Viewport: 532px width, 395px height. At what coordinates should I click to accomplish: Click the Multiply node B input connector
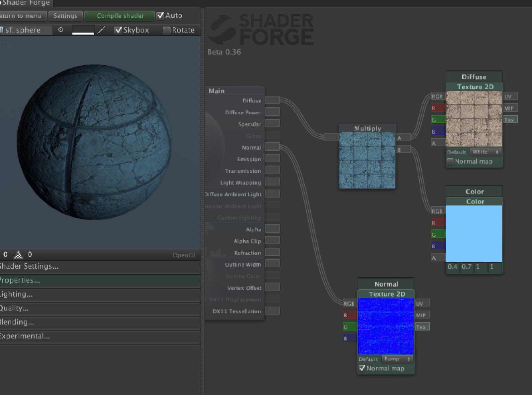(403, 149)
